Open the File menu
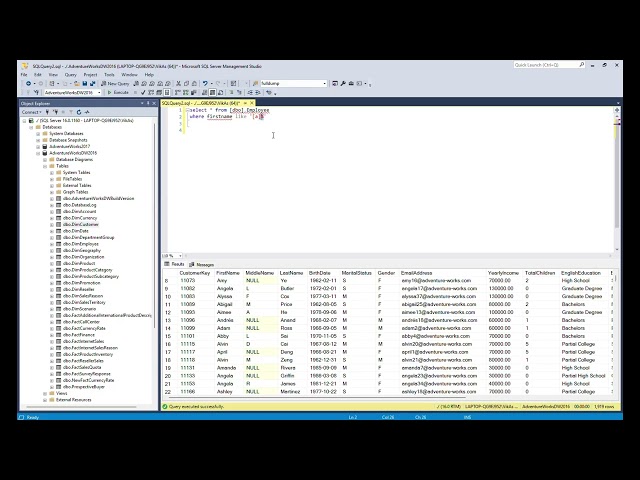 coord(24,75)
